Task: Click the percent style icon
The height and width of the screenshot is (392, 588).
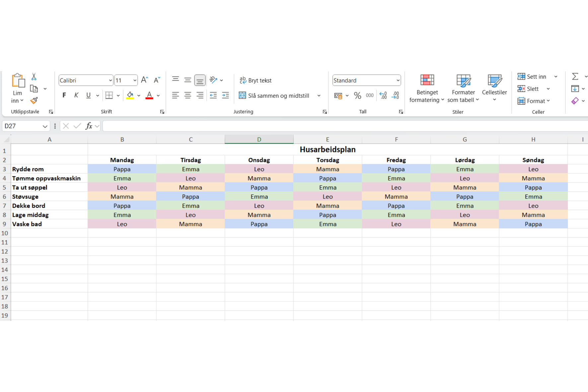Action: tap(357, 96)
